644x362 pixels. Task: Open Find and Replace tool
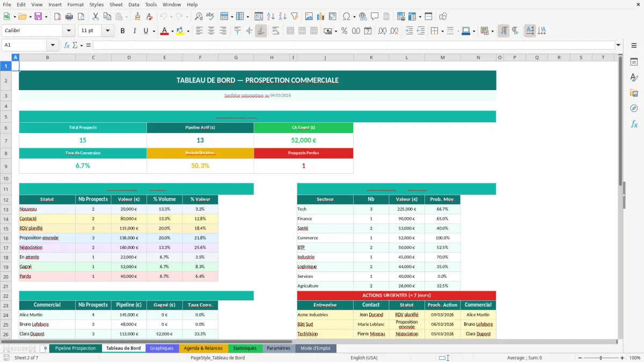coord(199,17)
